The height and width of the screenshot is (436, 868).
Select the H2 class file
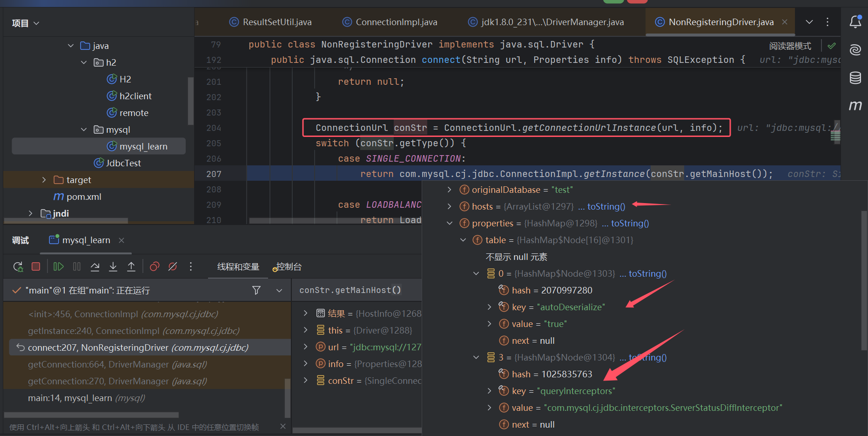[x=119, y=79]
